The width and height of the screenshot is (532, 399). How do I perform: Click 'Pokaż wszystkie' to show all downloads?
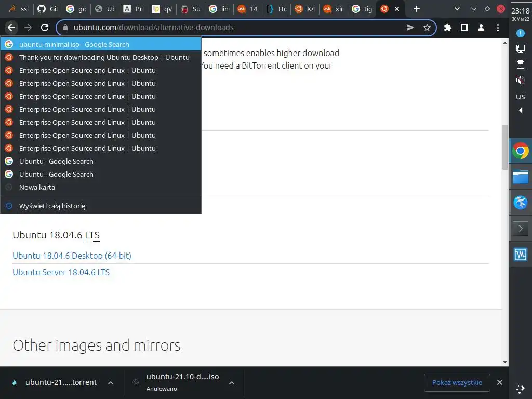tap(457, 383)
